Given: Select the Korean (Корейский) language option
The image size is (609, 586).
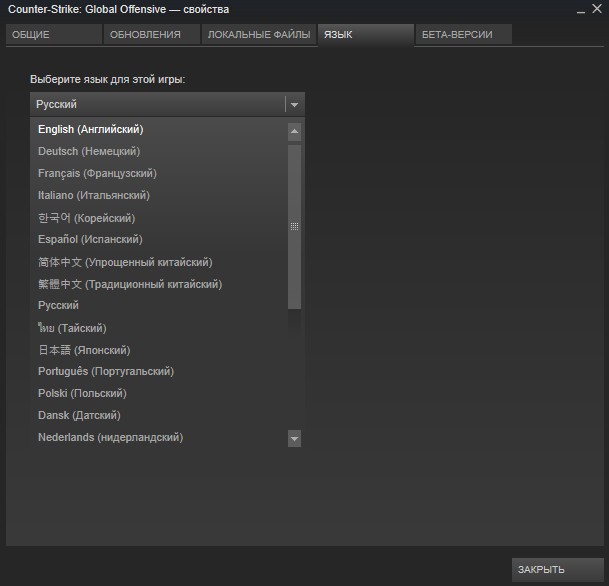Looking at the screenshot, I should pos(159,218).
